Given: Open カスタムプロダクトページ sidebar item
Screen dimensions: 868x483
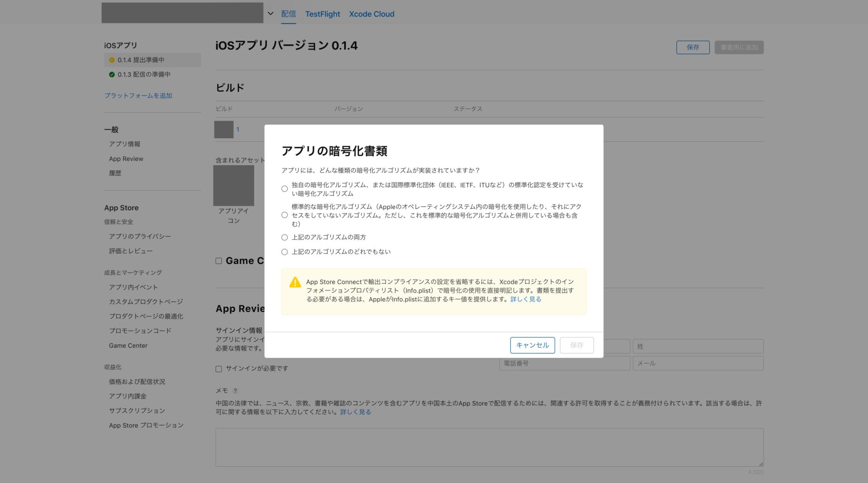Looking at the screenshot, I should click(x=146, y=302).
